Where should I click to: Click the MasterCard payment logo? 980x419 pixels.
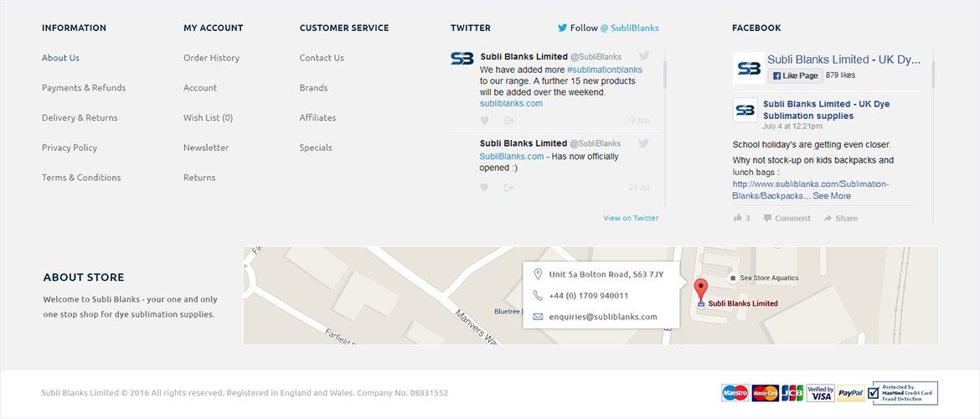point(765,393)
